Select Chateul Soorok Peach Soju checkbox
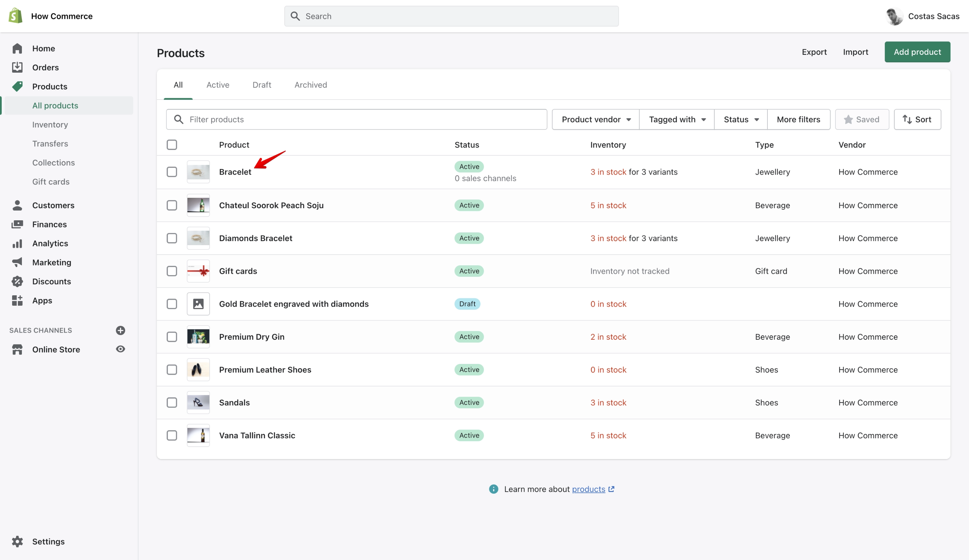 click(x=172, y=205)
